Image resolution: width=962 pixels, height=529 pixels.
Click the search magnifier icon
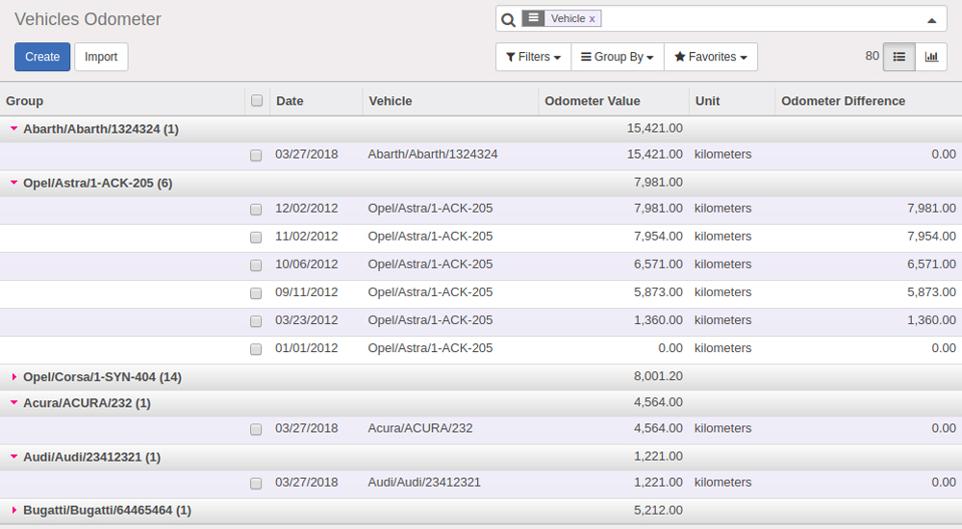click(508, 20)
